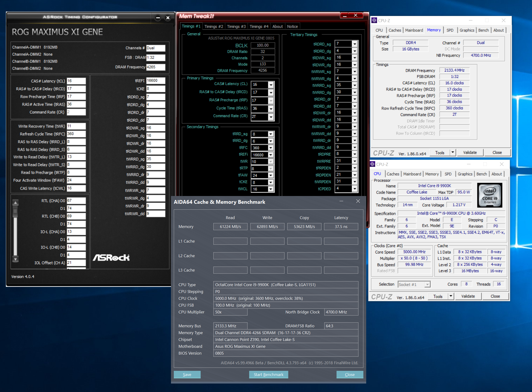Select the Caches tab in CPU-Z CPU window
This screenshot has height=392, width=532.
[x=393, y=174]
